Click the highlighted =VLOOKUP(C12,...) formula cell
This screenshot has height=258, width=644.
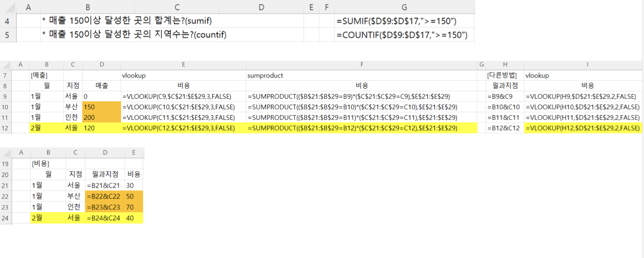pyautogui.click(x=183, y=128)
